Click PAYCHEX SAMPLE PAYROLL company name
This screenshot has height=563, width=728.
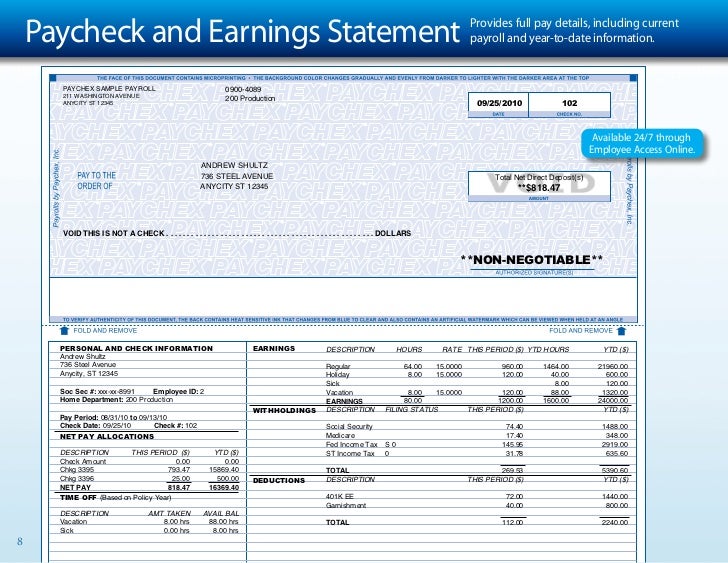pyautogui.click(x=109, y=88)
